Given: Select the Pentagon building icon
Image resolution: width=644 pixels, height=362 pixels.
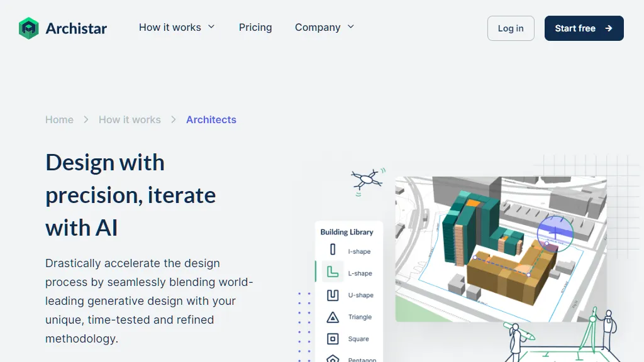Looking at the screenshot, I should point(333,359).
